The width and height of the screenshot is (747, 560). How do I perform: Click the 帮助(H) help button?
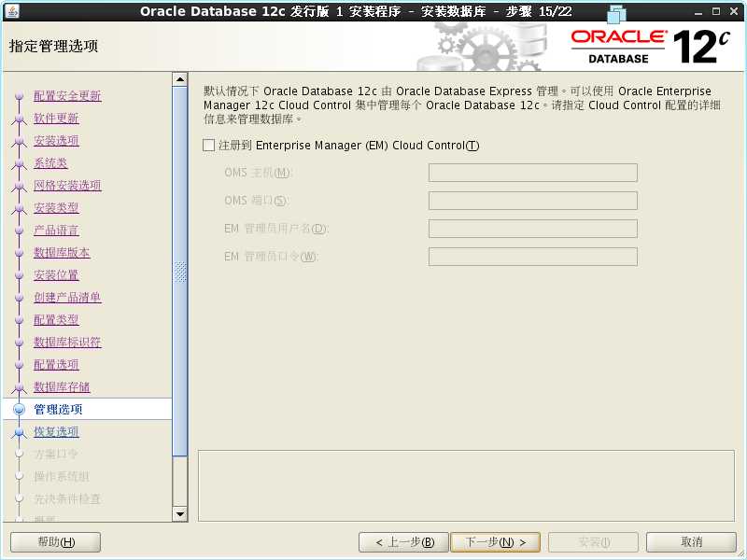pyautogui.click(x=56, y=542)
